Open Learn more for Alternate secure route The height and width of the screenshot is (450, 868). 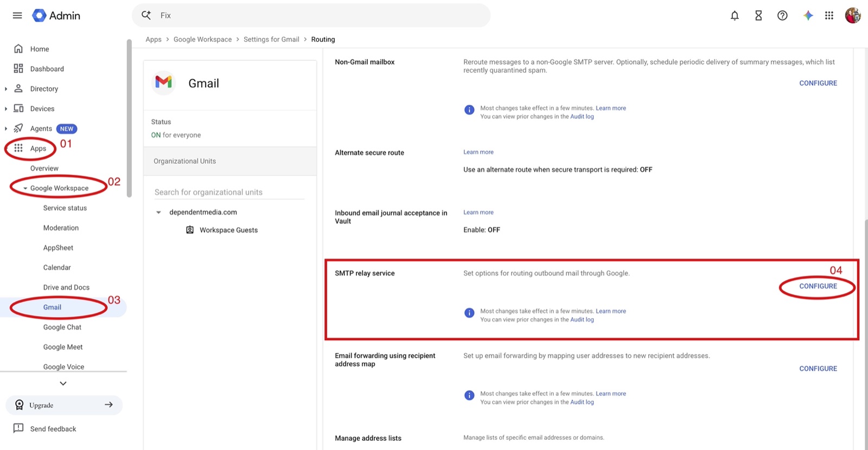[478, 152]
